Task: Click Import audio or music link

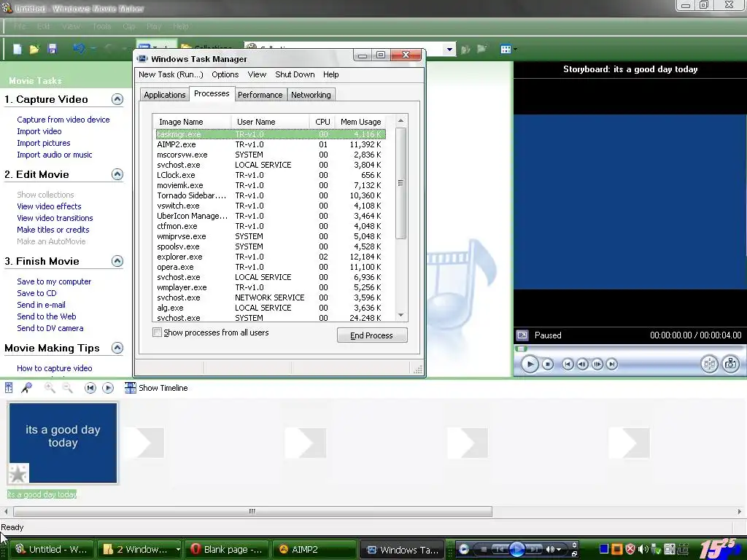Action: tap(54, 155)
